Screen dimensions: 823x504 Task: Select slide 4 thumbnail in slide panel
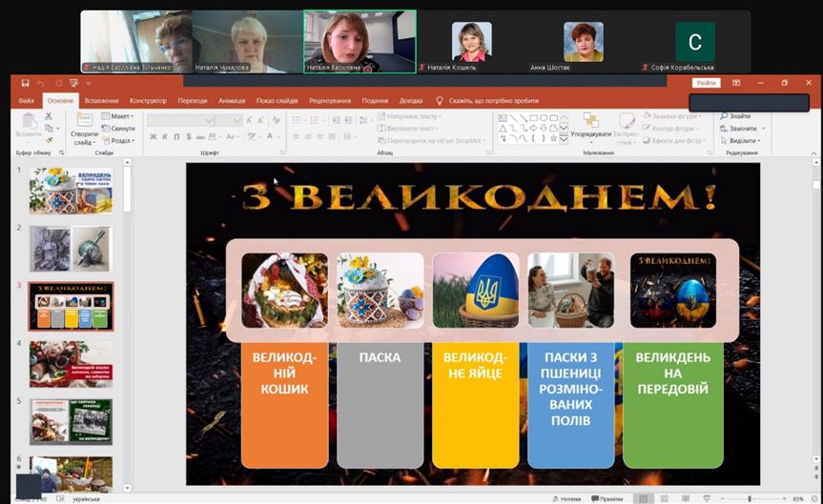[71, 363]
